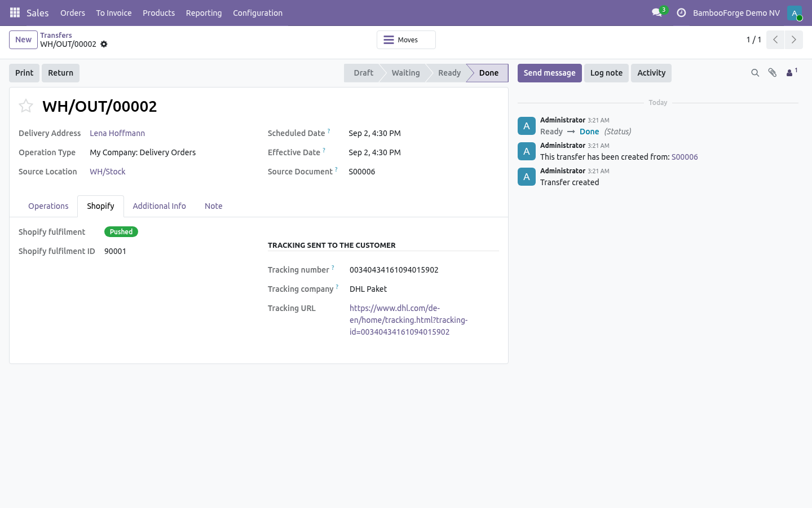This screenshot has height=508, width=812.
Task: Open Lena Hoffmann delivery address link
Action: (117, 133)
